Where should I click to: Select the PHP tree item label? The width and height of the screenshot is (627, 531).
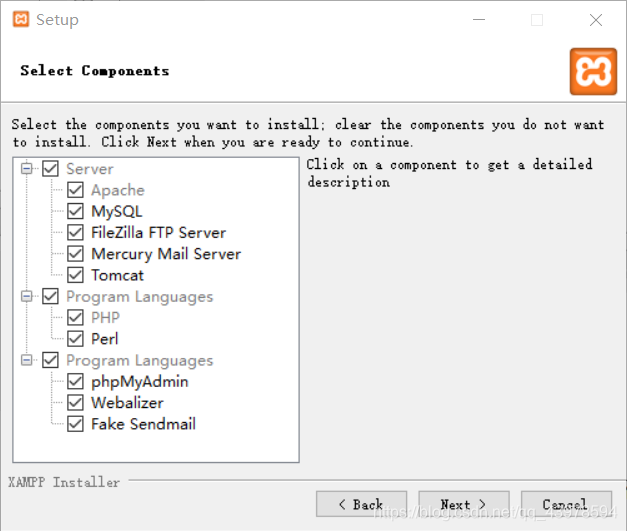106,317
